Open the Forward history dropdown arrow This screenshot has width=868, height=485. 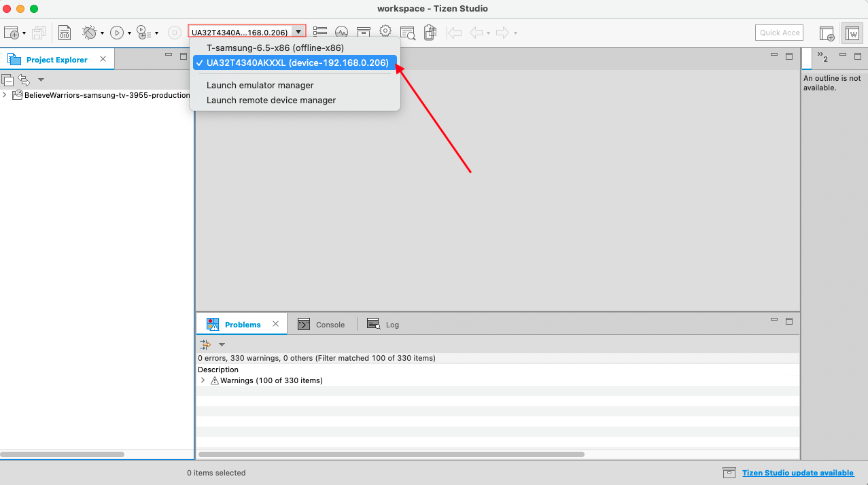click(x=515, y=33)
